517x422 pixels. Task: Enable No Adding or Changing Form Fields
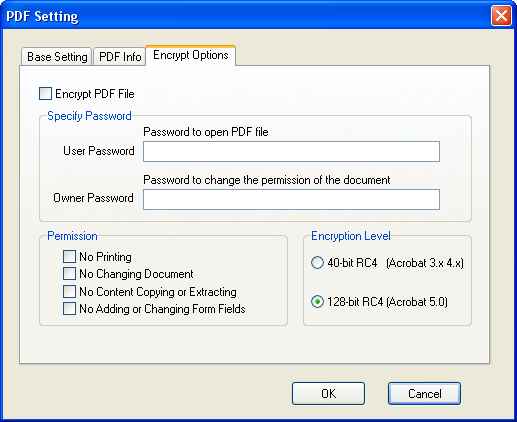click(69, 309)
